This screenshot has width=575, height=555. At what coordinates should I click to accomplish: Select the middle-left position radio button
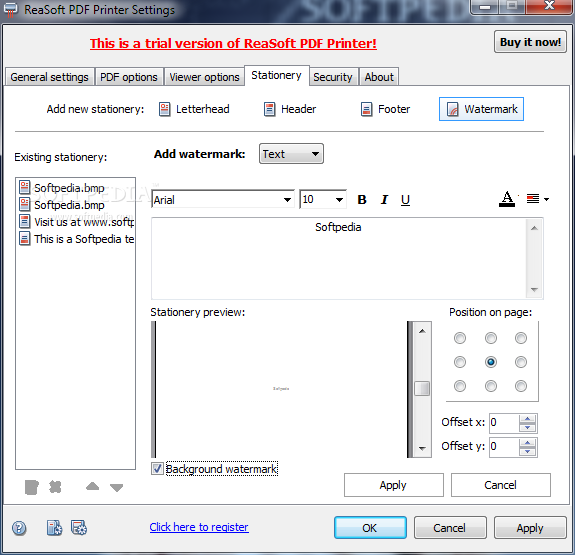[460, 362]
